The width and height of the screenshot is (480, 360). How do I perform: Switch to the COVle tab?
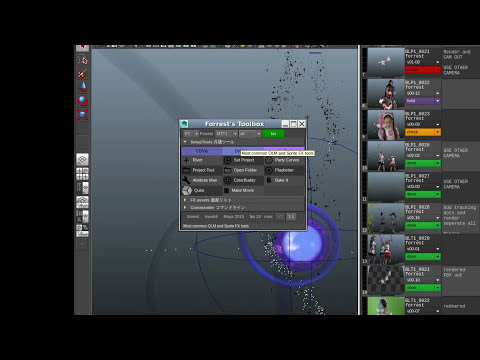coord(202,151)
